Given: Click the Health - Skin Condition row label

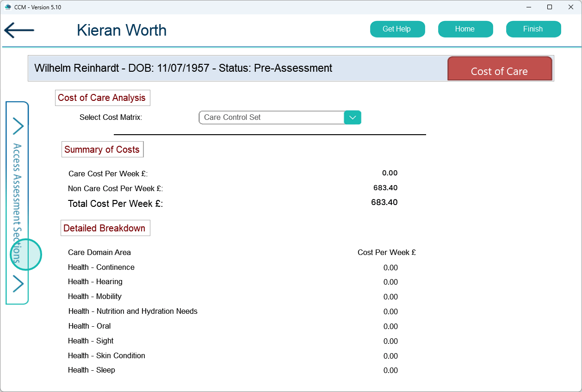Looking at the screenshot, I should [106, 356].
